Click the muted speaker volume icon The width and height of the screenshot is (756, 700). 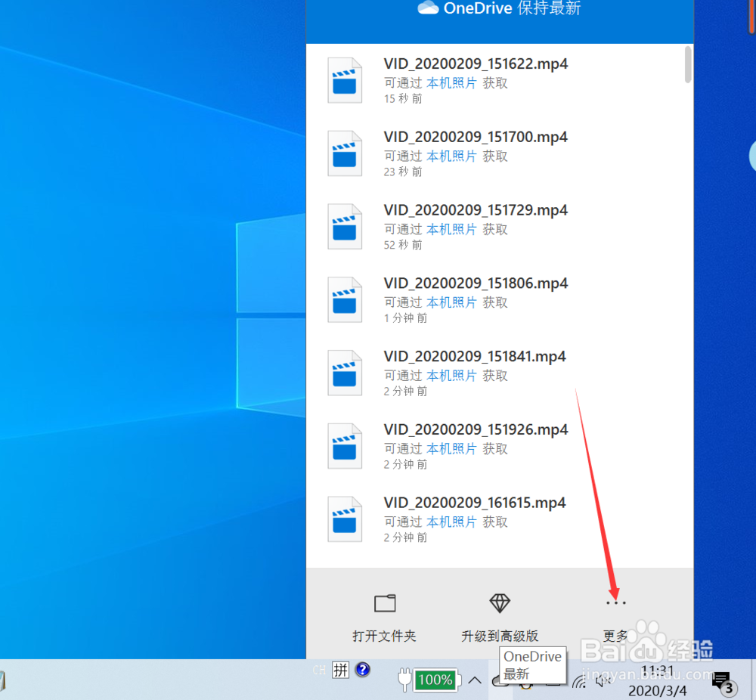pos(603,681)
